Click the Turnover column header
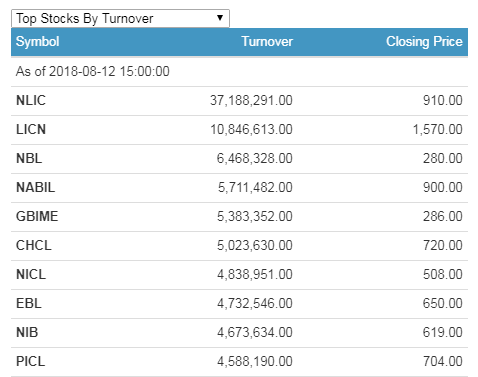 pos(267,42)
